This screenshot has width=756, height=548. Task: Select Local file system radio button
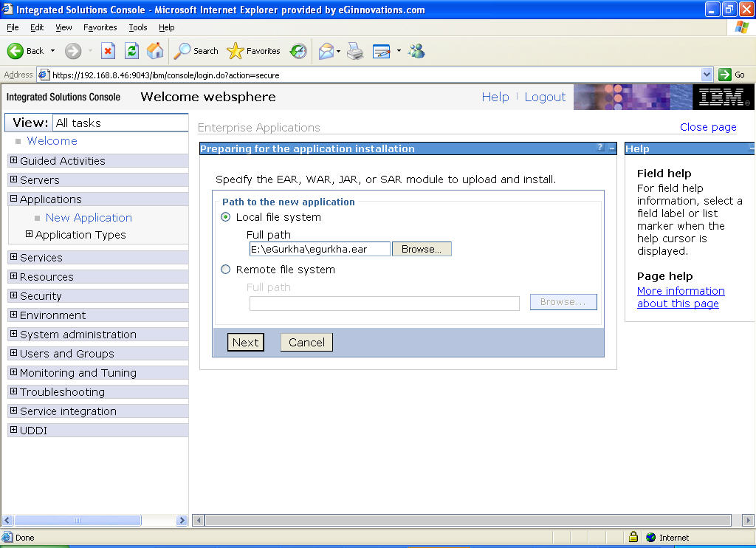click(225, 217)
